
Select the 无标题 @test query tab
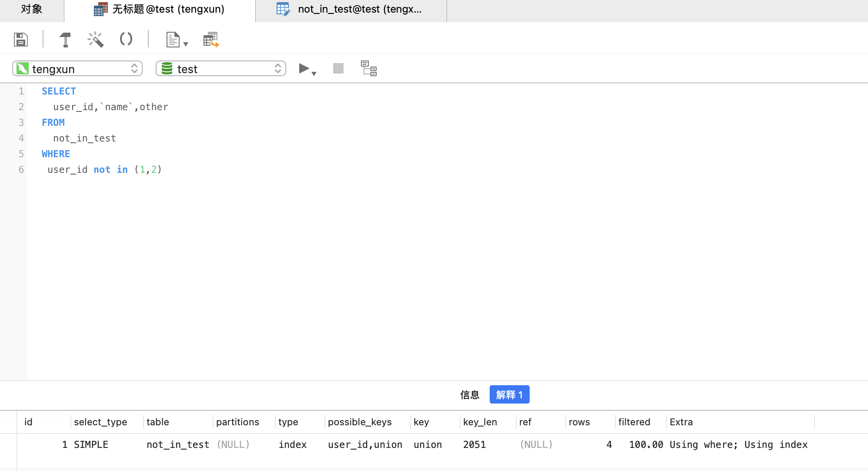click(x=160, y=9)
